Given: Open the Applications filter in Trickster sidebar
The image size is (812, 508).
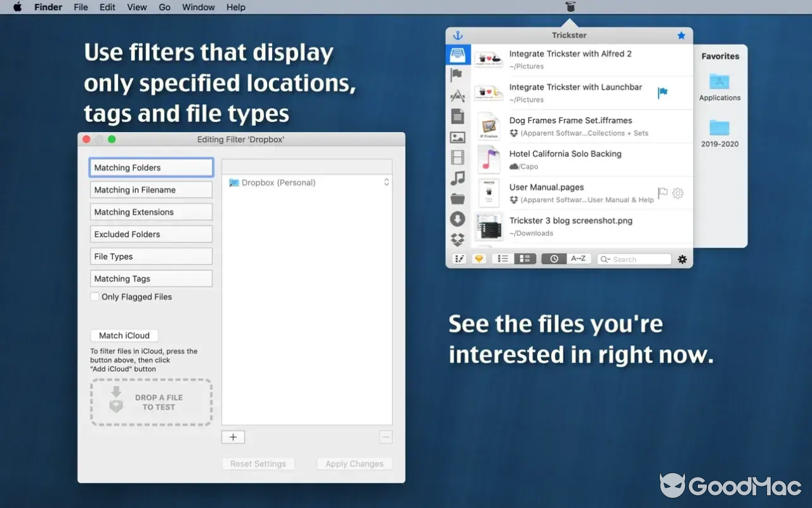Looking at the screenshot, I should pyautogui.click(x=458, y=95).
